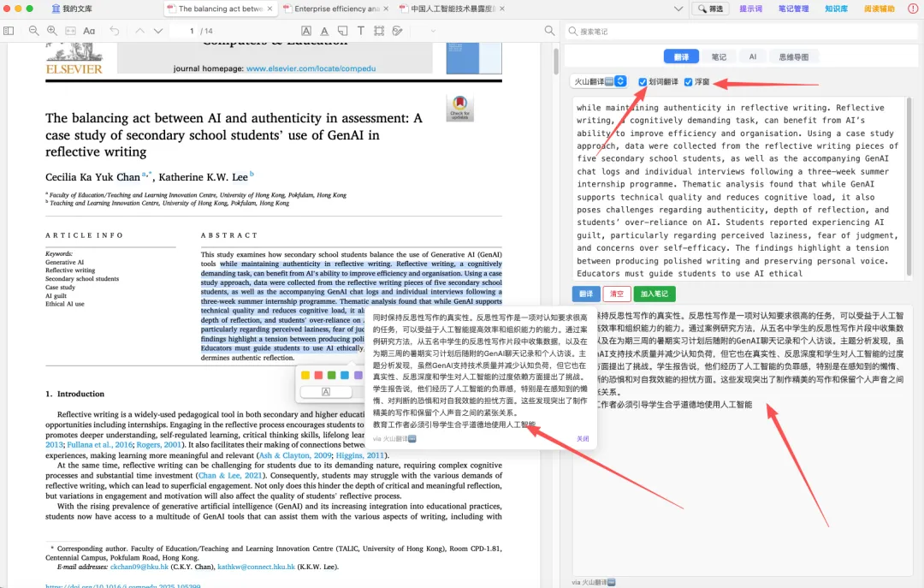Viewport: 924px width, 588px height.
Task: Open the 我的文库 library tab
Action: click(71, 9)
